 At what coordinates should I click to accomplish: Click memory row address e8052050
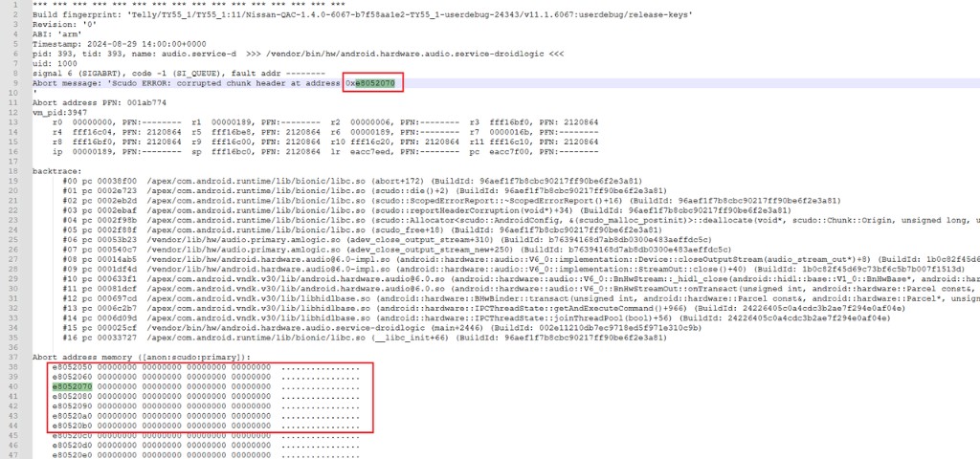click(72, 367)
